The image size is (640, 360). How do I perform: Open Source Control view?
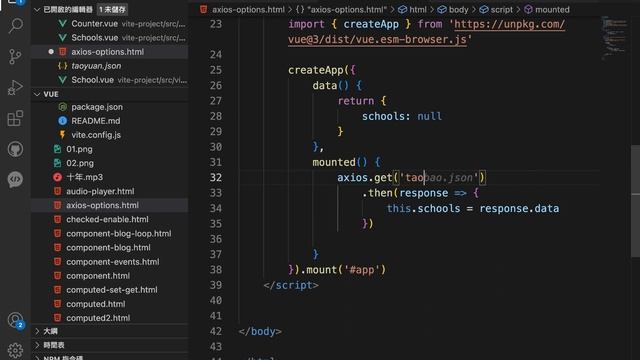point(15,56)
